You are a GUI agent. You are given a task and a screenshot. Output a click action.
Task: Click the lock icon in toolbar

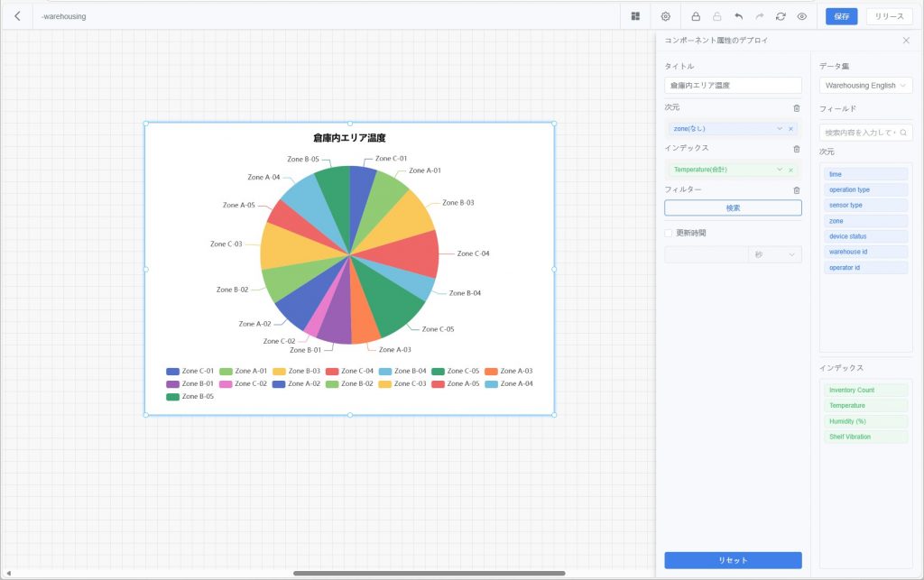(x=696, y=16)
